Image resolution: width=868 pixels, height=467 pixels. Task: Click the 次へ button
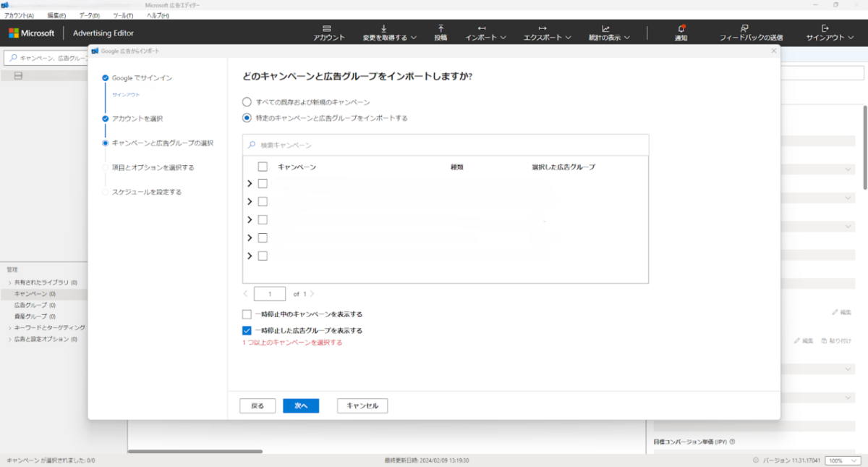[301, 405]
